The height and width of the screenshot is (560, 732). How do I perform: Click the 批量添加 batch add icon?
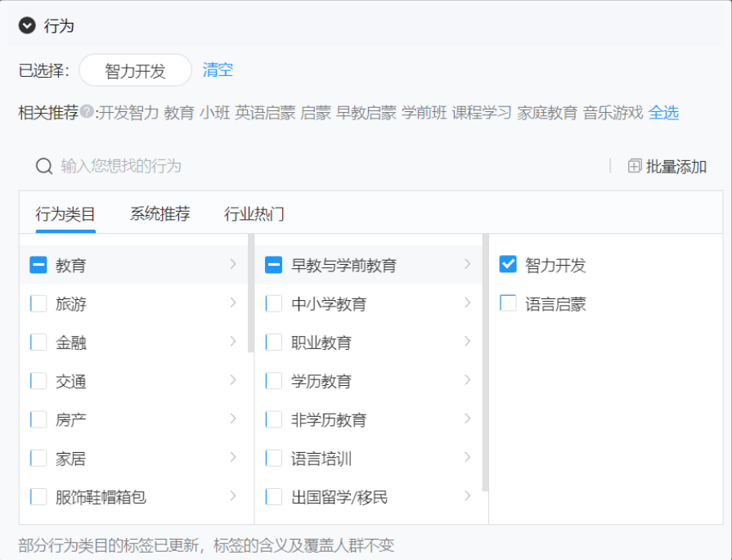635,165
